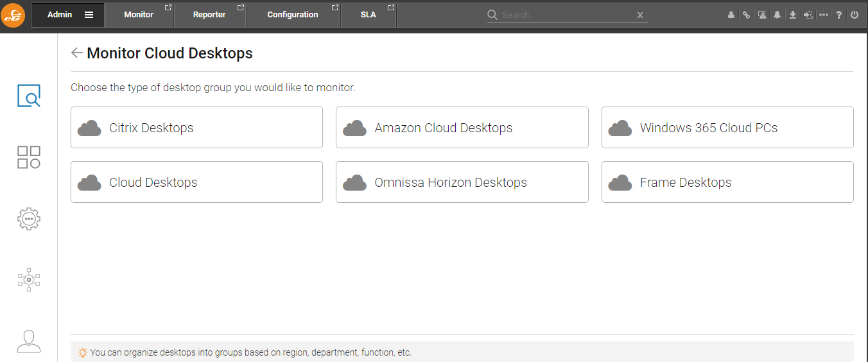
Task: Go to the Configuration module
Action: point(293,15)
